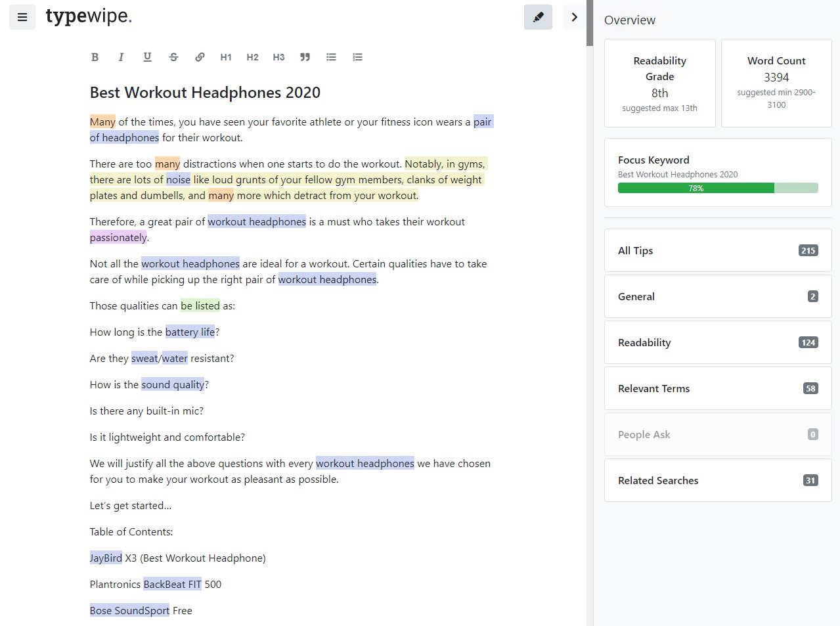Collapse the sidebar with chevron arrow
Image resolution: width=840 pixels, height=626 pixels.
(x=574, y=17)
